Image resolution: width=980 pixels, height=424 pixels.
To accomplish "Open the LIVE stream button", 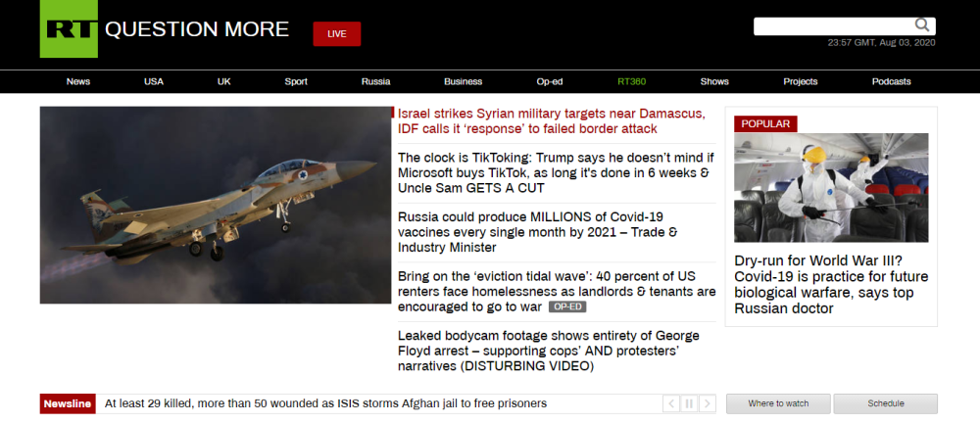I will pos(337,33).
